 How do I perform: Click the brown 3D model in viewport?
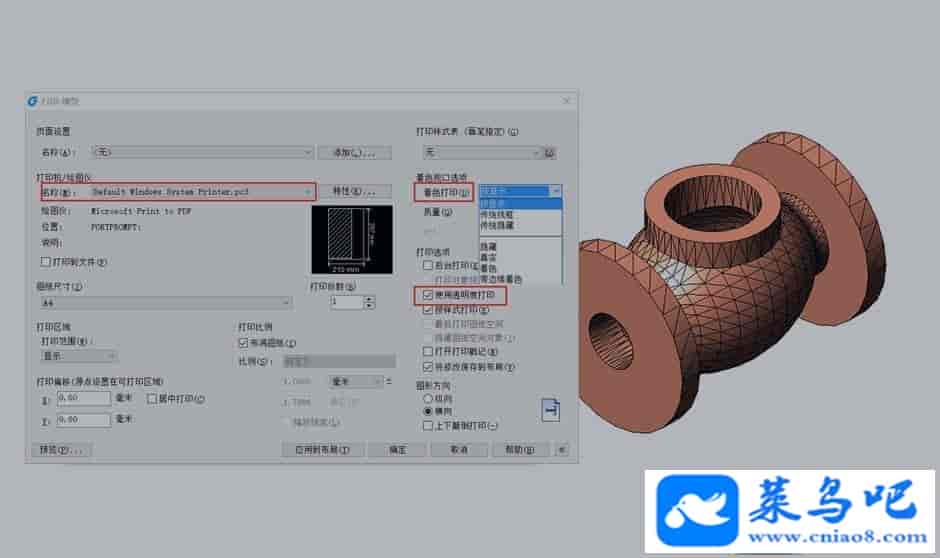[731, 282]
